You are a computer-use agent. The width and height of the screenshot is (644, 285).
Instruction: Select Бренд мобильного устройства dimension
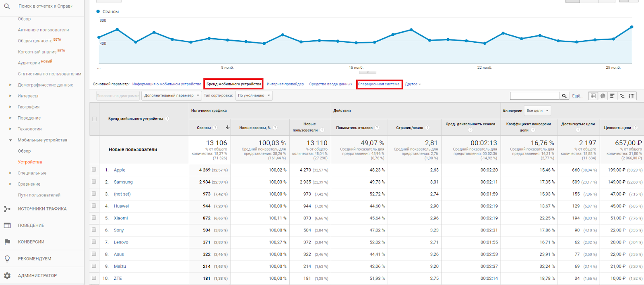234,84
